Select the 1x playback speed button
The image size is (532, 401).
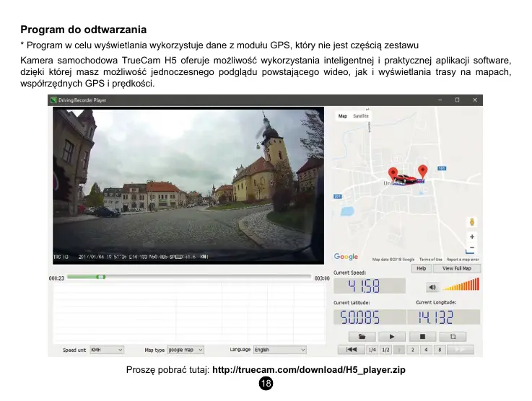click(x=399, y=350)
